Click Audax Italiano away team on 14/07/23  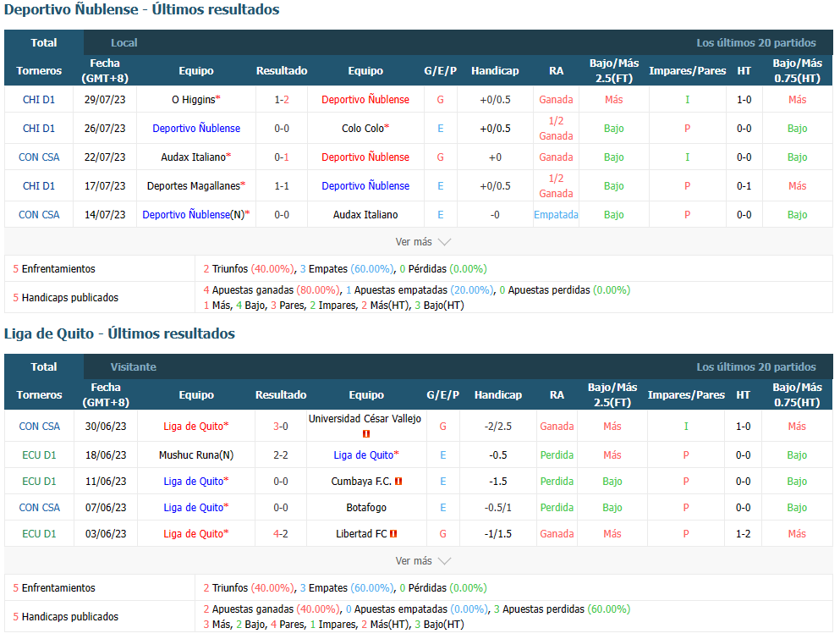tap(365, 214)
